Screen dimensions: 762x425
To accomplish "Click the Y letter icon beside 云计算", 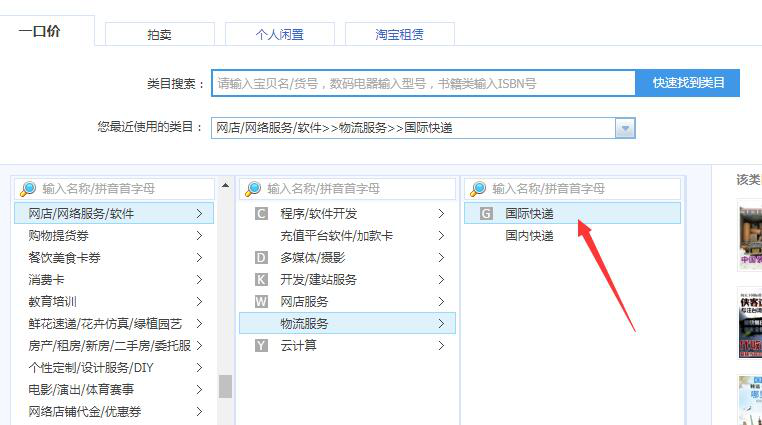I will (x=261, y=346).
